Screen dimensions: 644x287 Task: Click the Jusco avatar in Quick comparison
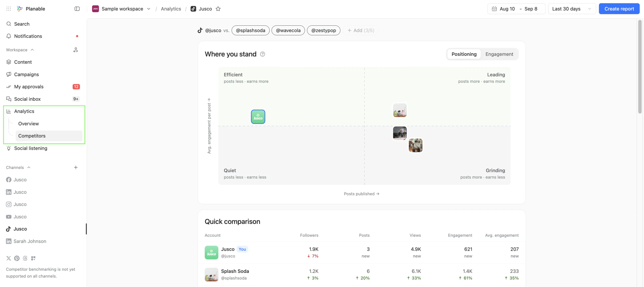point(211,253)
